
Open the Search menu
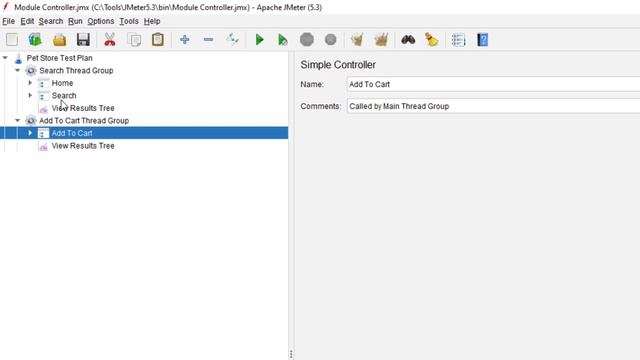(51, 21)
